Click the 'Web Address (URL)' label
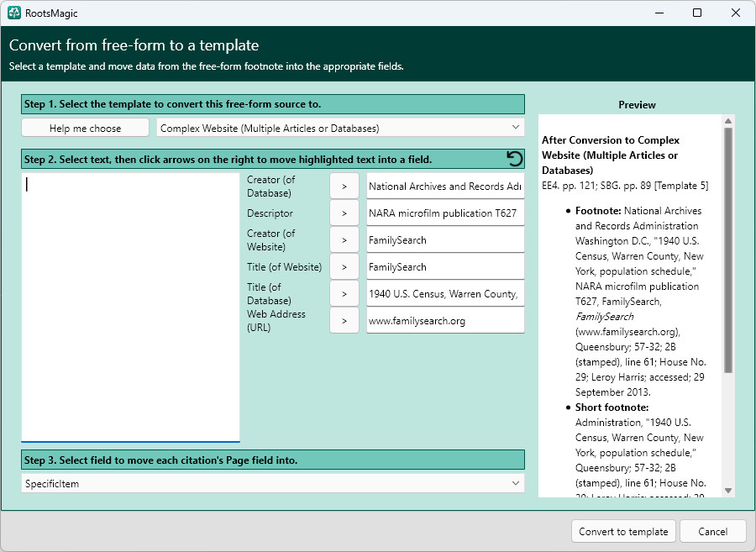The width and height of the screenshot is (756, 552). 276,321
